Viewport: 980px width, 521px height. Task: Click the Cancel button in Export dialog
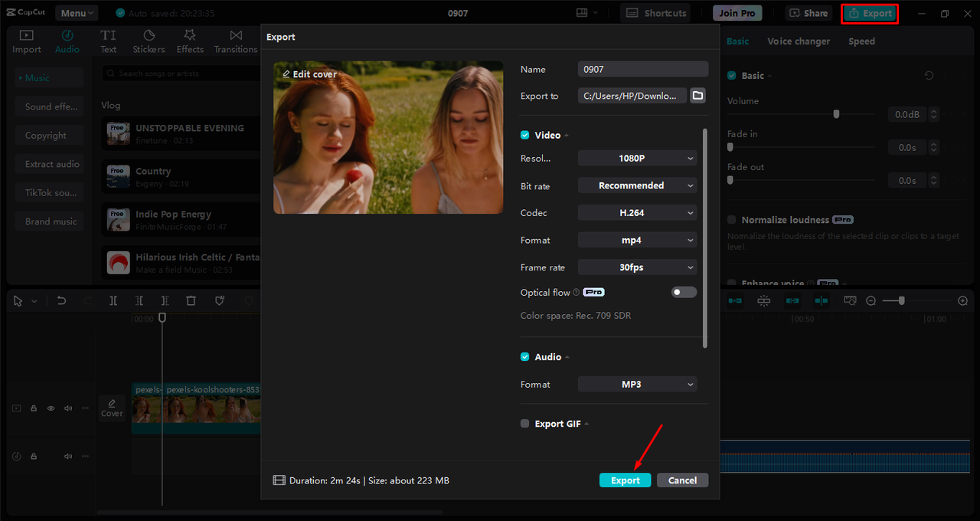tap(682, 480)
